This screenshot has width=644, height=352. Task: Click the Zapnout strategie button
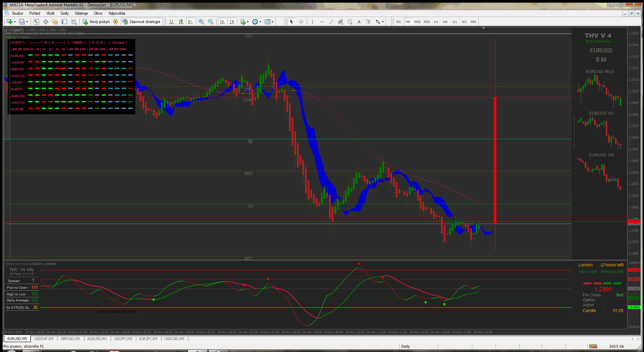(x=142, y=22)
